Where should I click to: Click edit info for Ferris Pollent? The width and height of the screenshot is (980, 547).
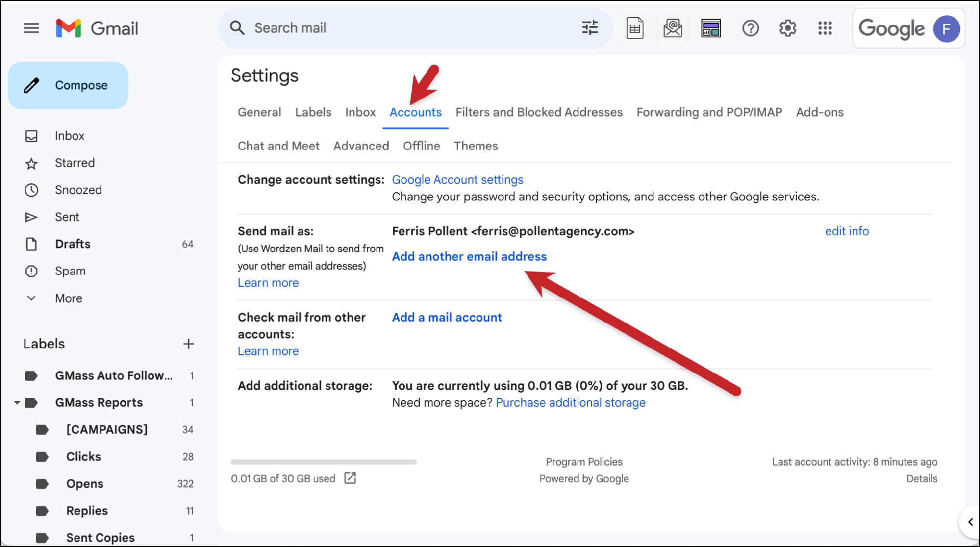[x=847, y=231]
